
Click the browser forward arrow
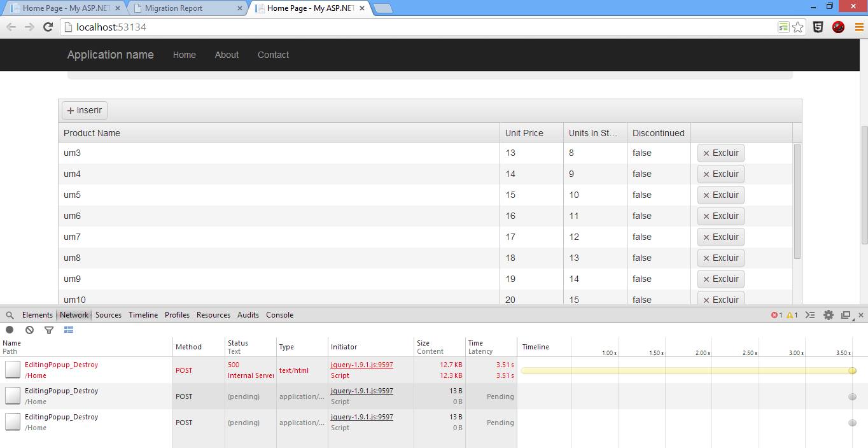point(29,27)
